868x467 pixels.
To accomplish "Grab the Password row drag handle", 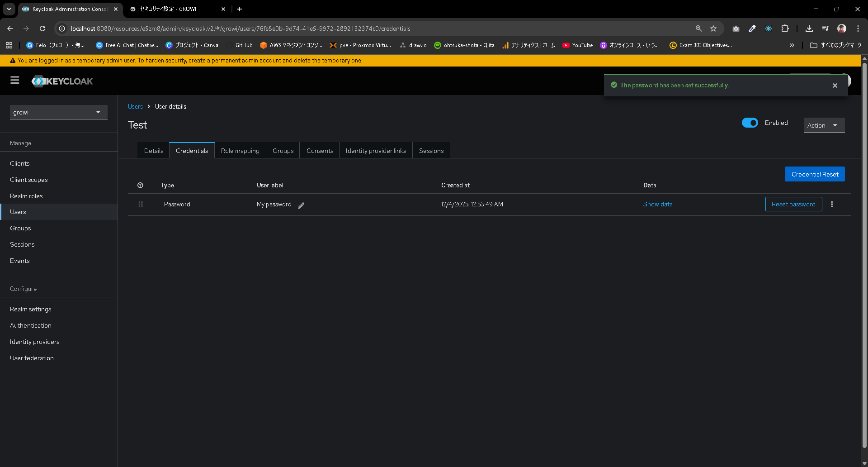I will (x=141, y=204).
